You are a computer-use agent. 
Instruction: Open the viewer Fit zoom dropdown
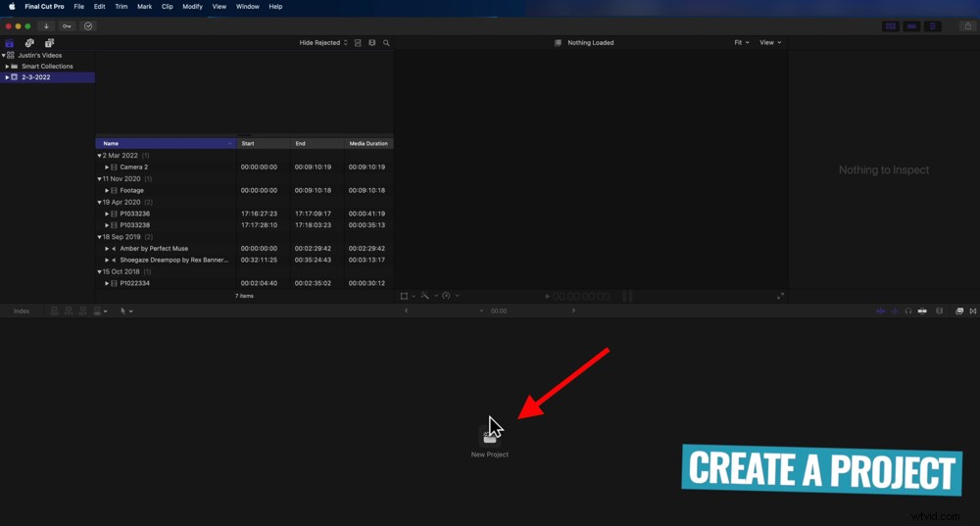tap(741, 42)
